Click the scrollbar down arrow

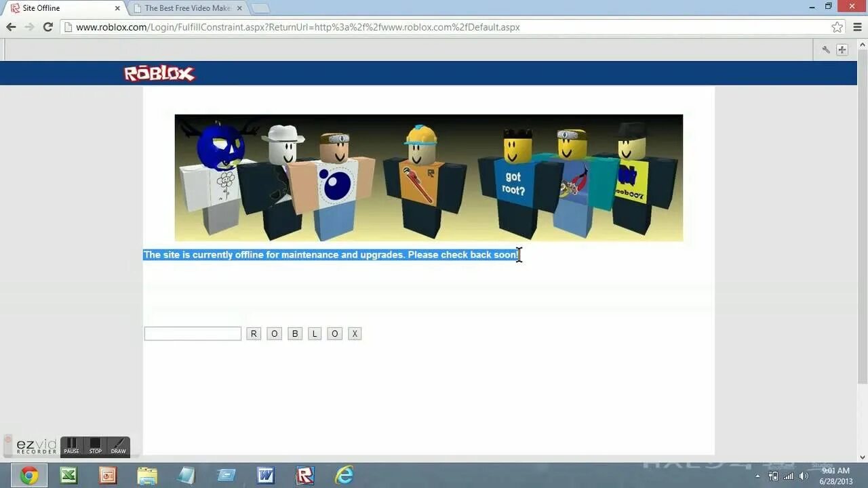(863, 457)
